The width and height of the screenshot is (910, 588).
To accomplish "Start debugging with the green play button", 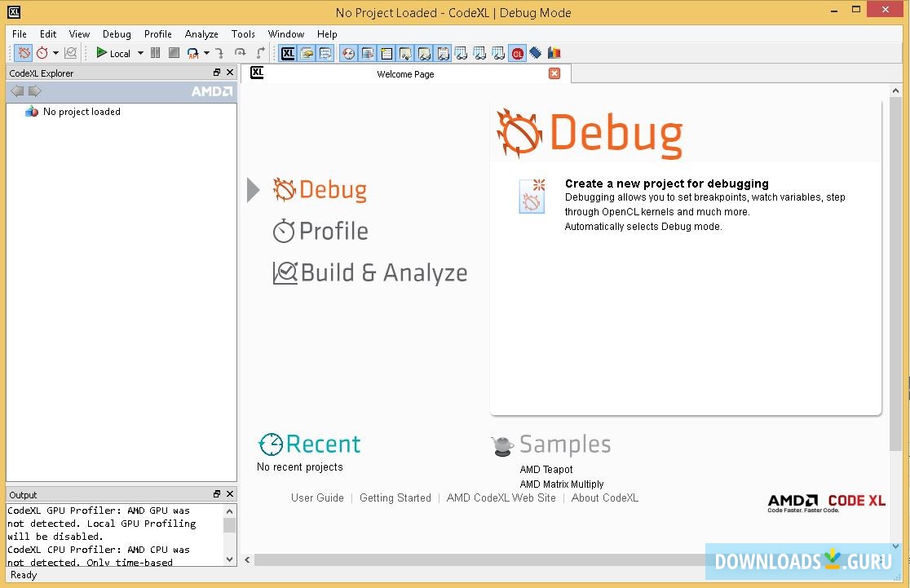I will coord(102,53).
